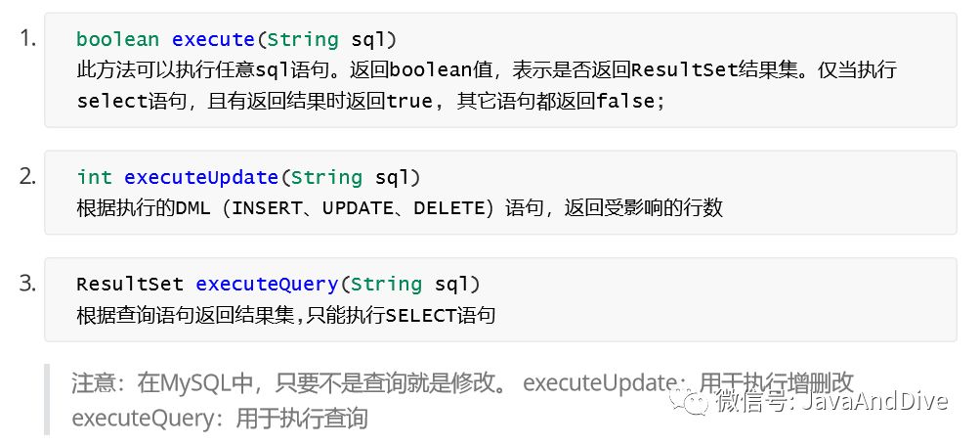980x444 pixels.
Task: Click the 'String' type in executeQuery signature
Action: pyautogui.click(x=386, y=284)
